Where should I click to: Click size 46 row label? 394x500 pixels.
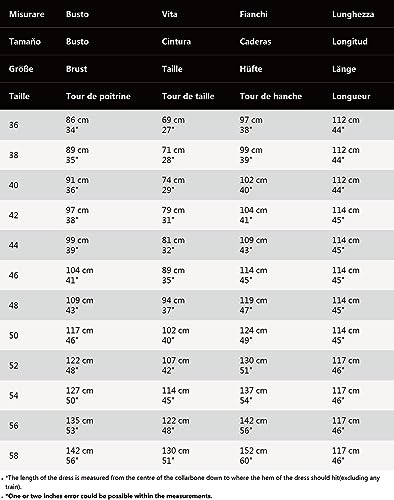(14, 275)
